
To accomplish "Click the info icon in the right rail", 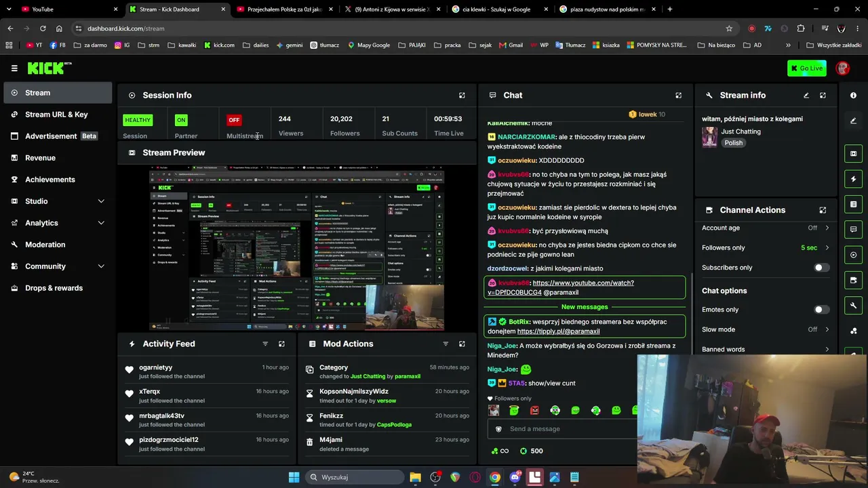I will click(853, 96).
